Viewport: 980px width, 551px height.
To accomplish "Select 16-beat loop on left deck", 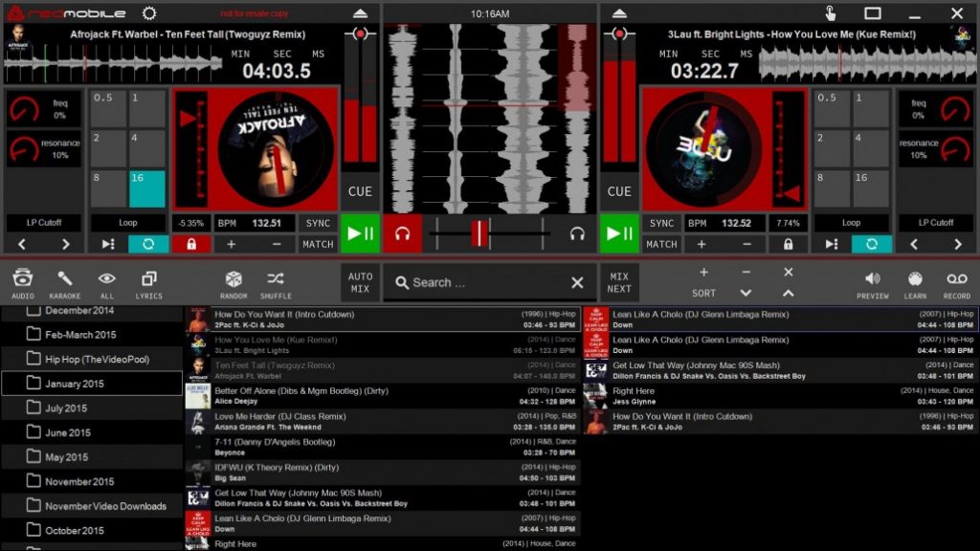I will 146,188.
